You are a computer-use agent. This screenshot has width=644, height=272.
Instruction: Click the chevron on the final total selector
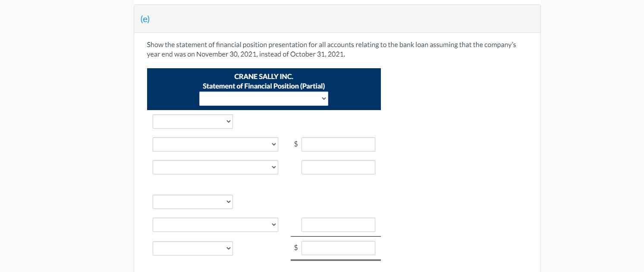click(x=228, y=248)
